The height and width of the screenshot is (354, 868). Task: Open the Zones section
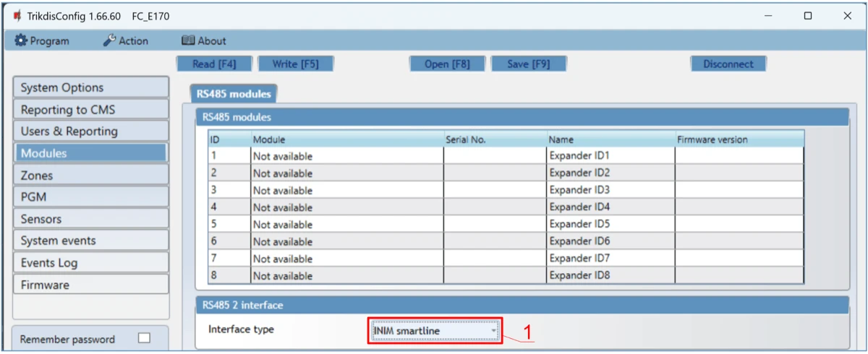pyautogui.click(x=90, y=176)
